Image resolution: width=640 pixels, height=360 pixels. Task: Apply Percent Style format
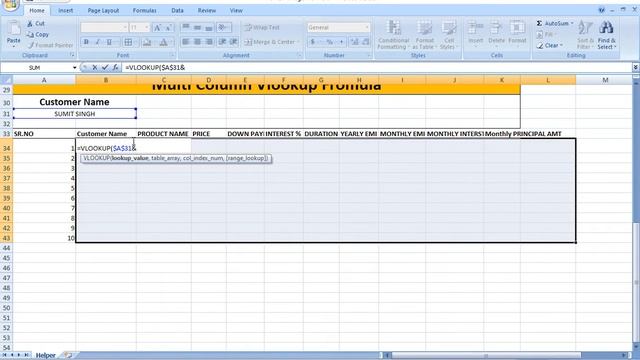click(329, 42)
